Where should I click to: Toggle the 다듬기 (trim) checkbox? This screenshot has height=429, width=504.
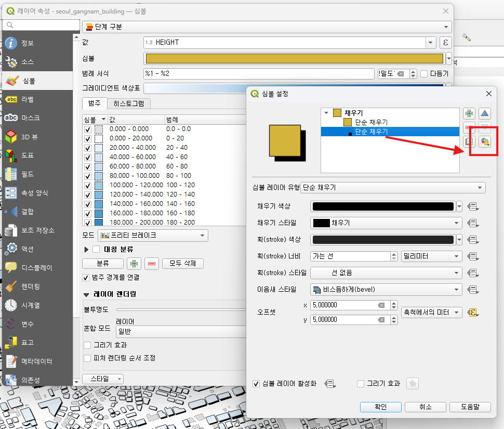(x=424, y=74)
